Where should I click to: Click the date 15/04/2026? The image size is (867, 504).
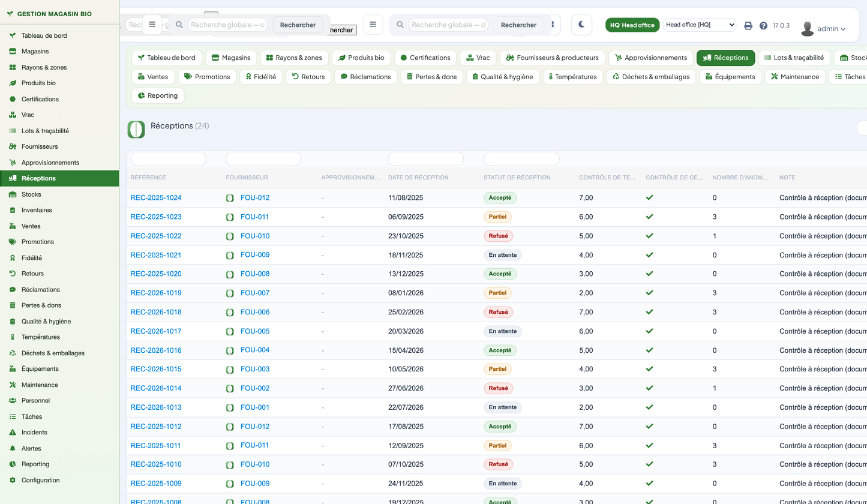click(x=406, y=350)
